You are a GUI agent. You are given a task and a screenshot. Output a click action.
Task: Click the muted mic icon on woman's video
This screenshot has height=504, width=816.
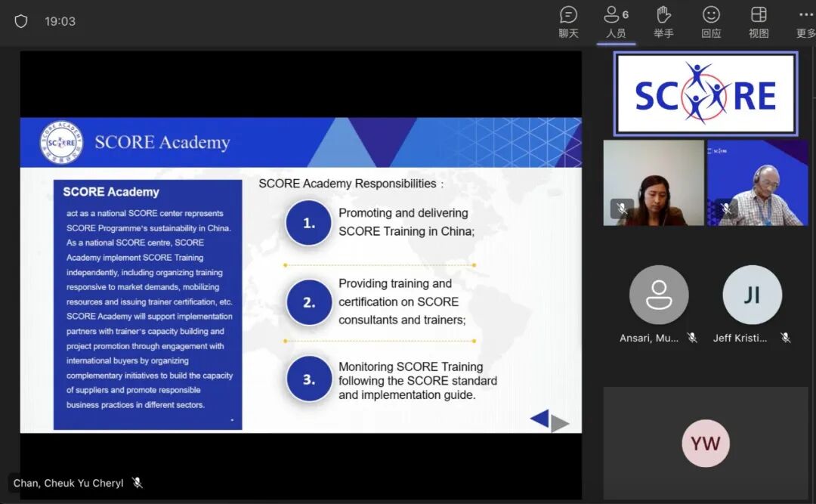click(621, 209)
